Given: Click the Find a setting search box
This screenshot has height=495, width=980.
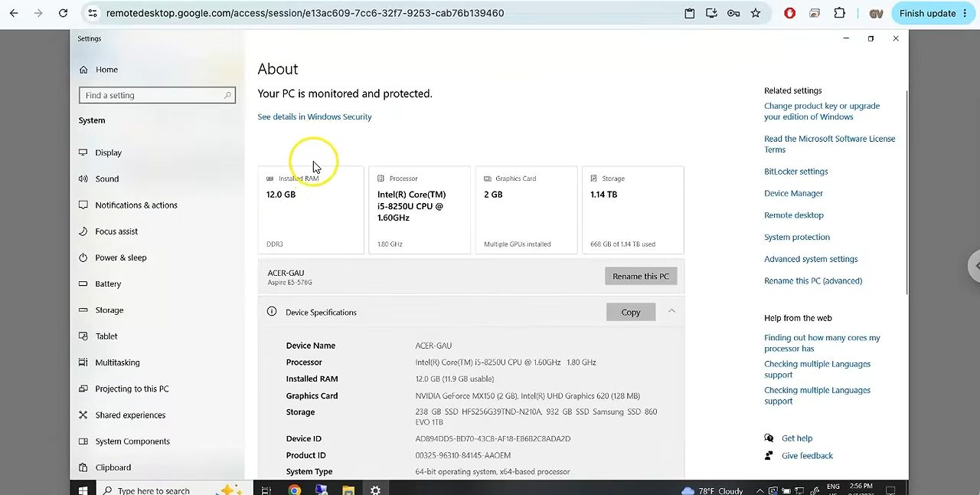Looking at the screenshot, I should click(x=157, y=95).
